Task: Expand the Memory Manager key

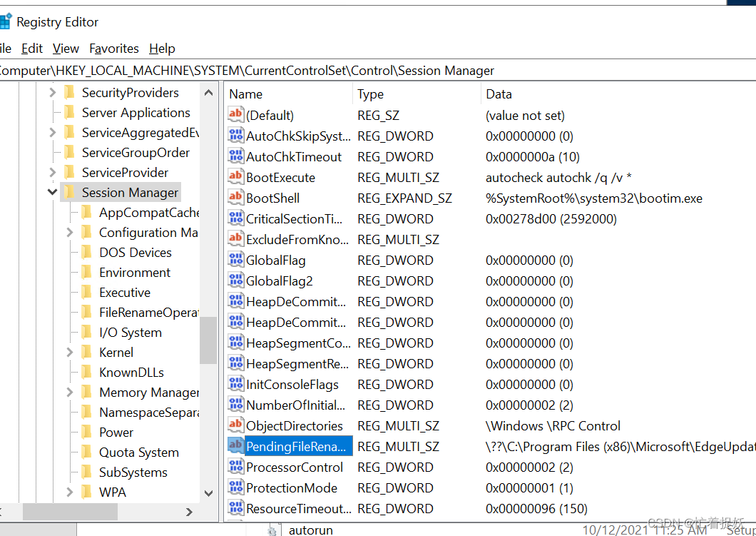Action: (x=69, y=392)
